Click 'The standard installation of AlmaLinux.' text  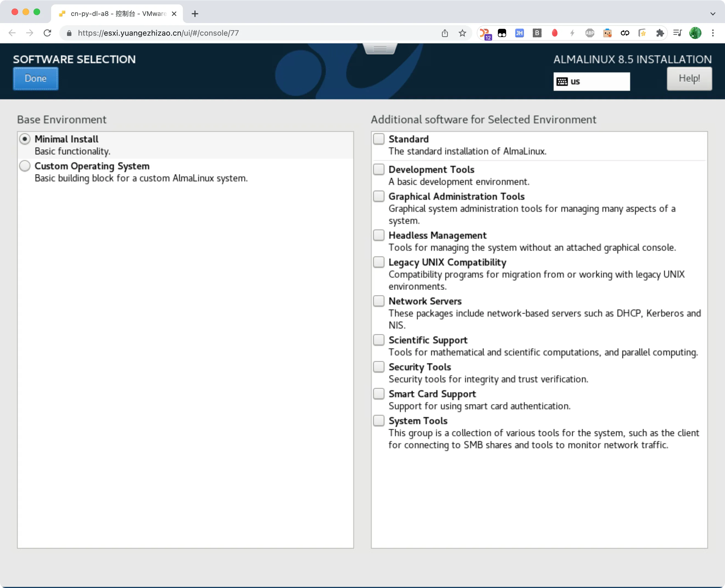(467, 152)
